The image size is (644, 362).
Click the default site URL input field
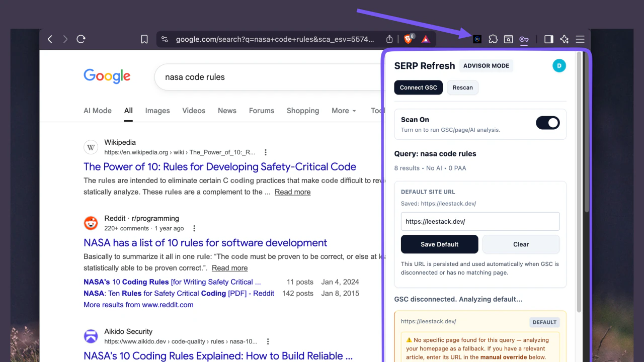tap(480, 221)
